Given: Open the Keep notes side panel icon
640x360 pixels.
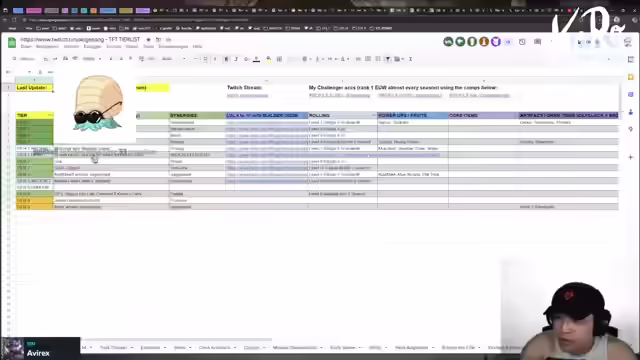Looking at the screenshot, I should tap(631, 77).
